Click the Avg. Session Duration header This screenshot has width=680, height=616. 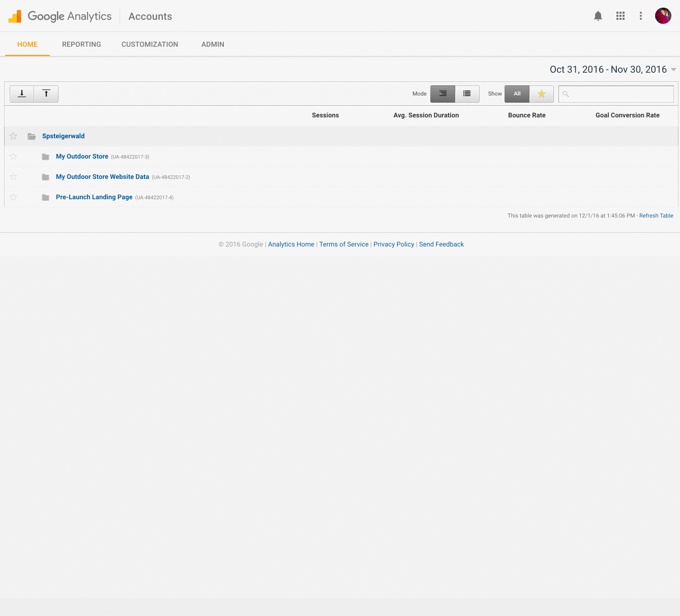click(x=426, y=115)
